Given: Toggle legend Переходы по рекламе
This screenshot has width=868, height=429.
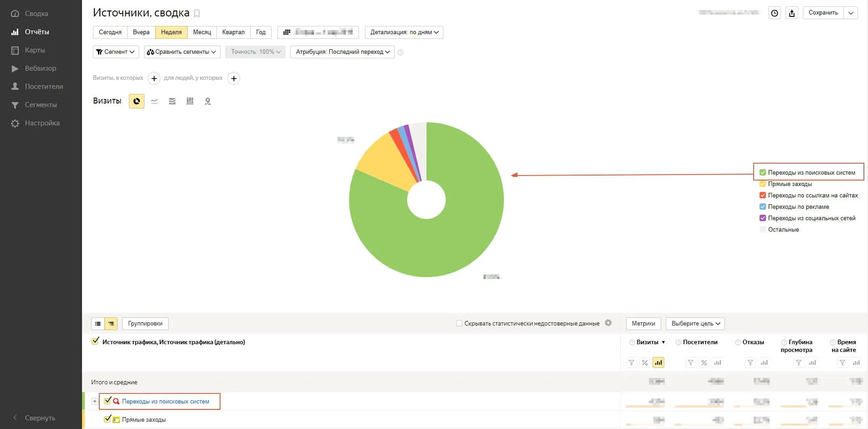Looking at the screenshot, I should point(763,207).
